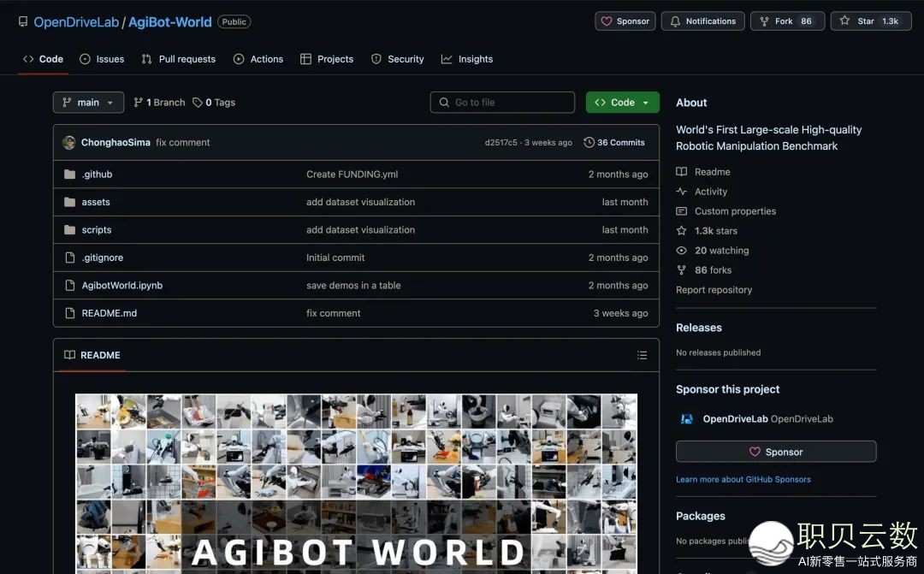Open the OpenDriveLab owner link
Viewport: 924px width, 574px height.
[x=76, y=21]
